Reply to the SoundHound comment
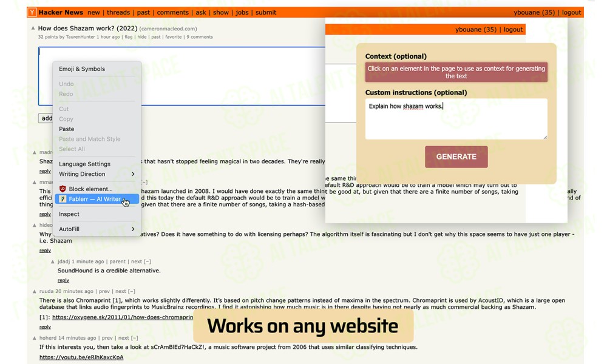Image resolution: width=607 pixels, height=364 pixels. [x=64, y=280]
